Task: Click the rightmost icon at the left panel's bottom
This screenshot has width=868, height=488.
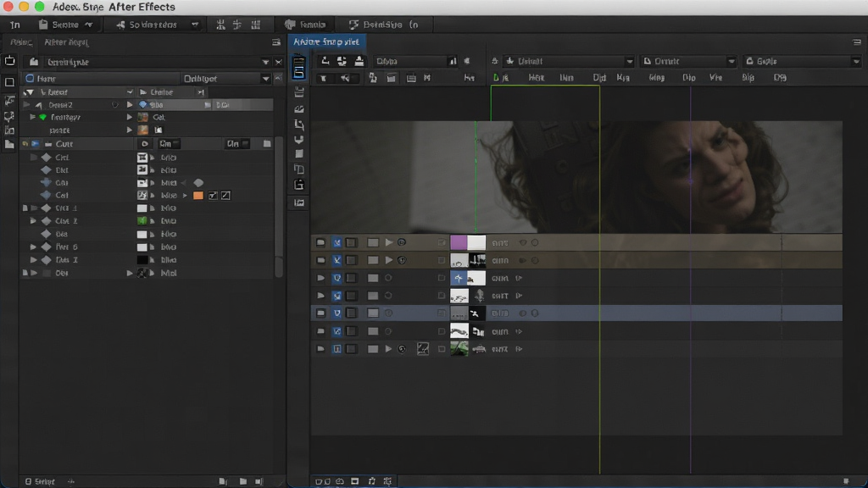Action: click(x=259, y=481)
